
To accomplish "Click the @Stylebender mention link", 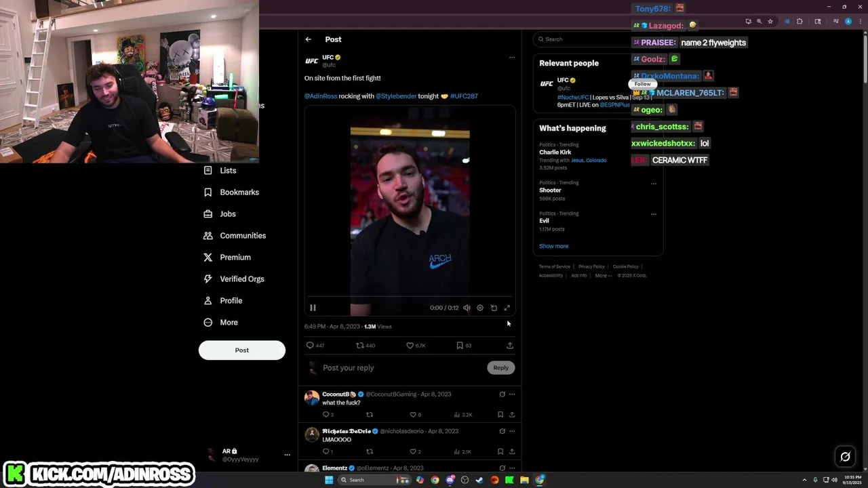I will (x=396, y=96).
